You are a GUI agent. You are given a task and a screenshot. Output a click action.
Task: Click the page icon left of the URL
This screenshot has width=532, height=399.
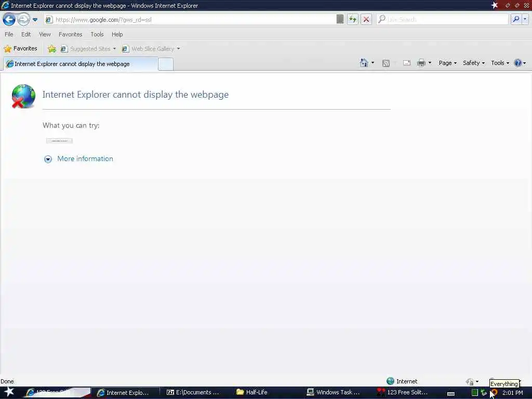pos(49,20)
